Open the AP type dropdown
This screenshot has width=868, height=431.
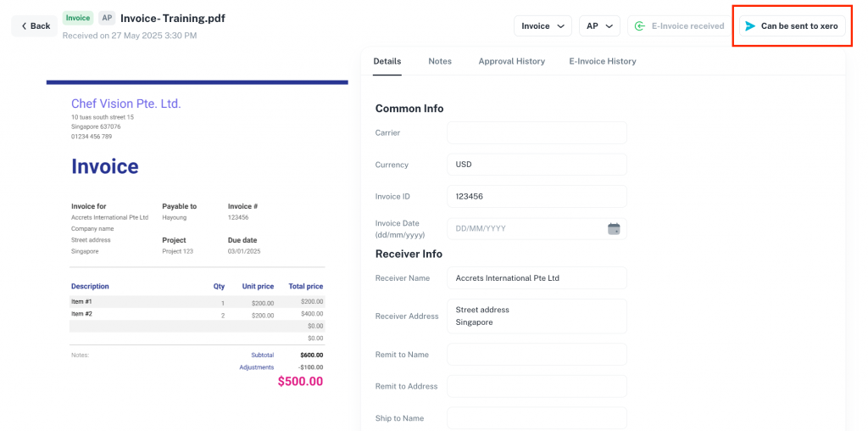pos(599,26)
